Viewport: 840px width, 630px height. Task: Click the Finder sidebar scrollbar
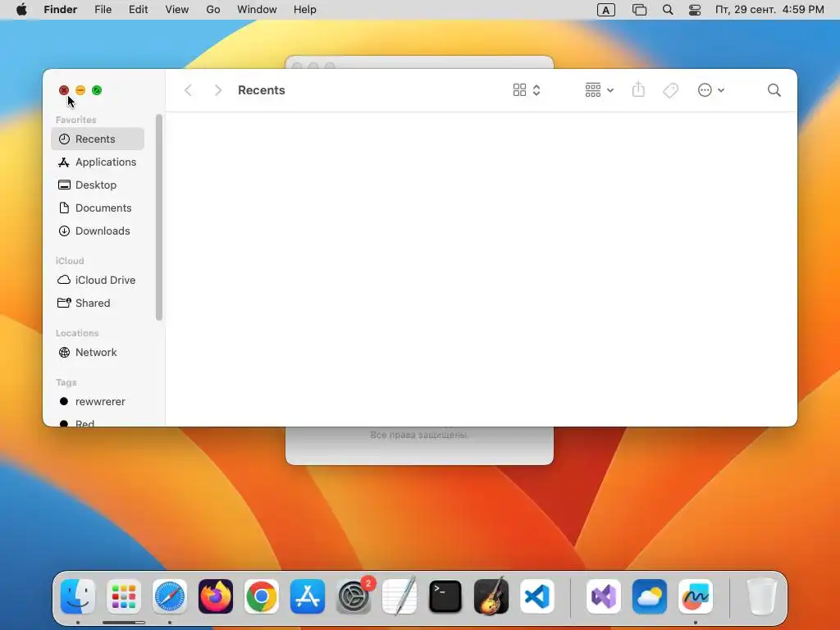point(159,217)
